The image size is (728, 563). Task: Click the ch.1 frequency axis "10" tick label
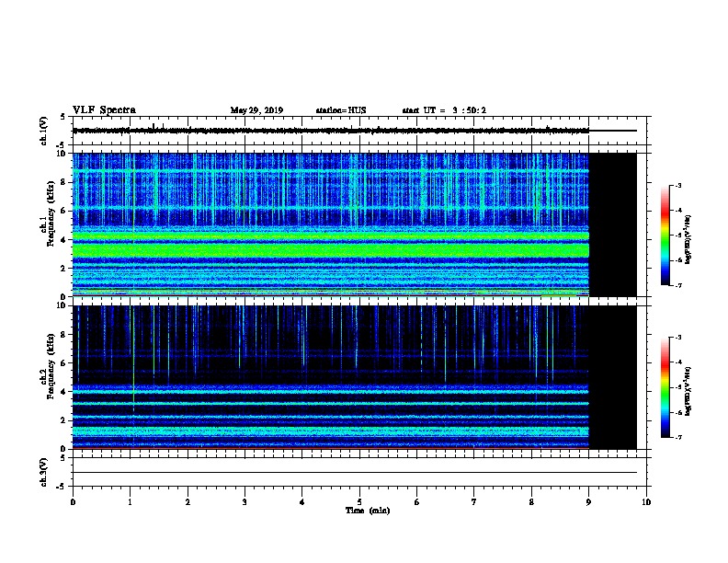pyautogui.click(x=63, y=154)
